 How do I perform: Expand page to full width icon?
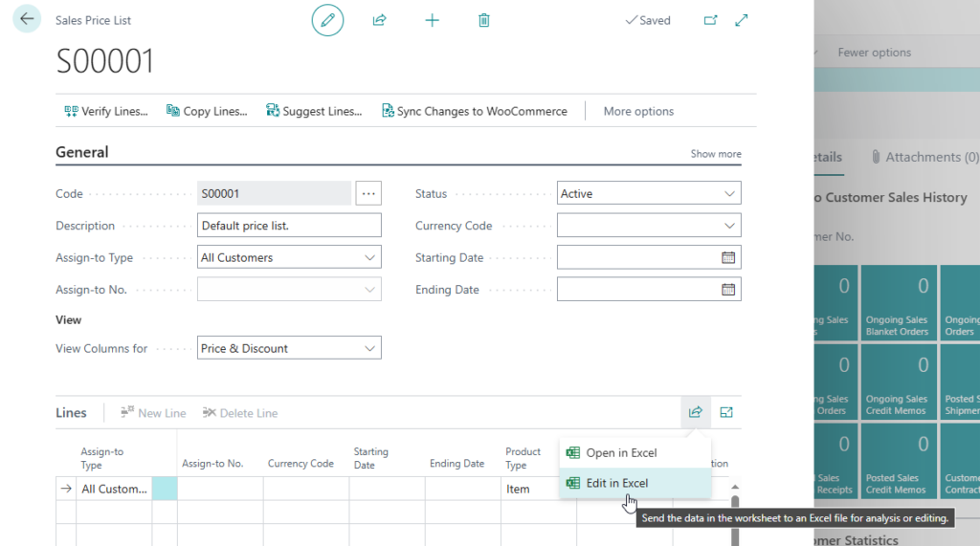(x=742, y=20)
